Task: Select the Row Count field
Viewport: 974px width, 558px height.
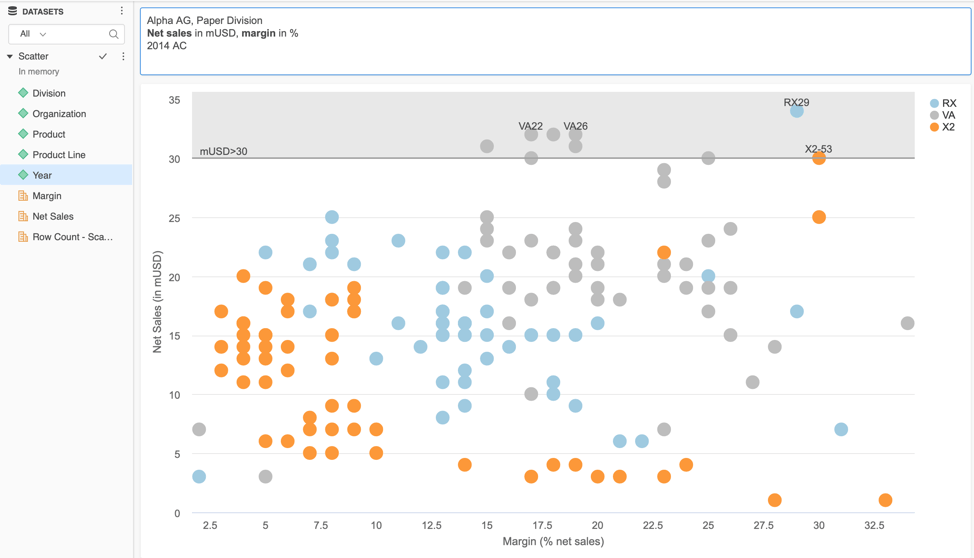Action: (72, 237)
